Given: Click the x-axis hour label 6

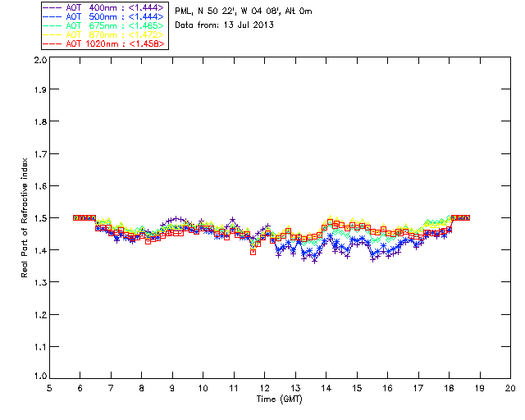Looking at the screenshot, I should (80, 388).
